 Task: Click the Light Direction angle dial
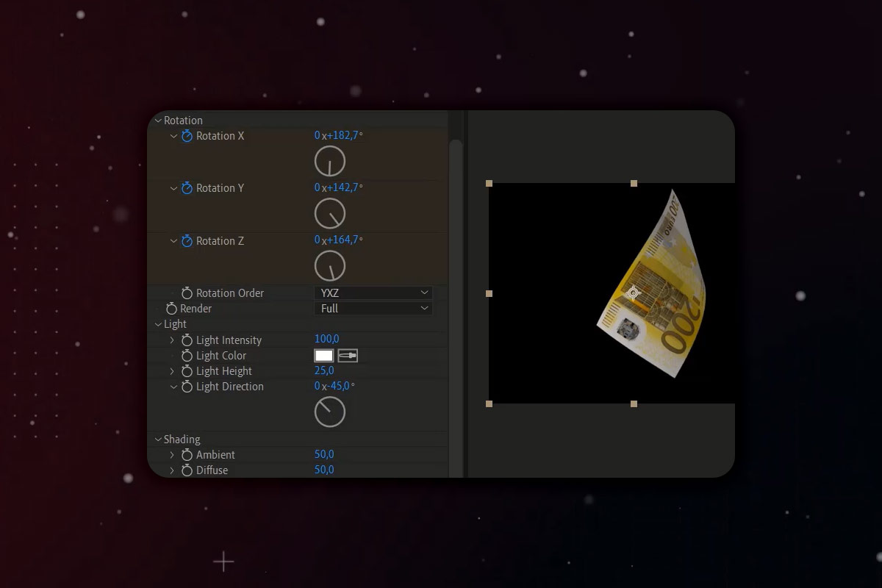pyautogui.click(x=329, y=412)
